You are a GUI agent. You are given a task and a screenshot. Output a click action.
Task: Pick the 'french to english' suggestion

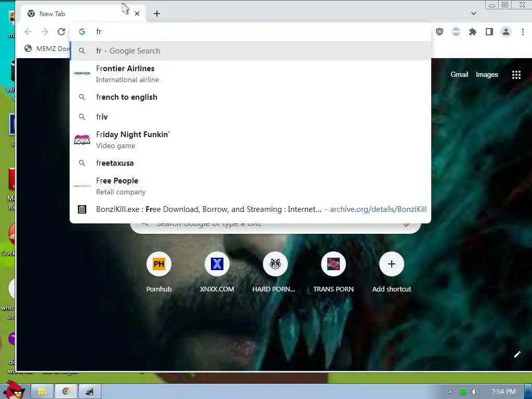250,97
